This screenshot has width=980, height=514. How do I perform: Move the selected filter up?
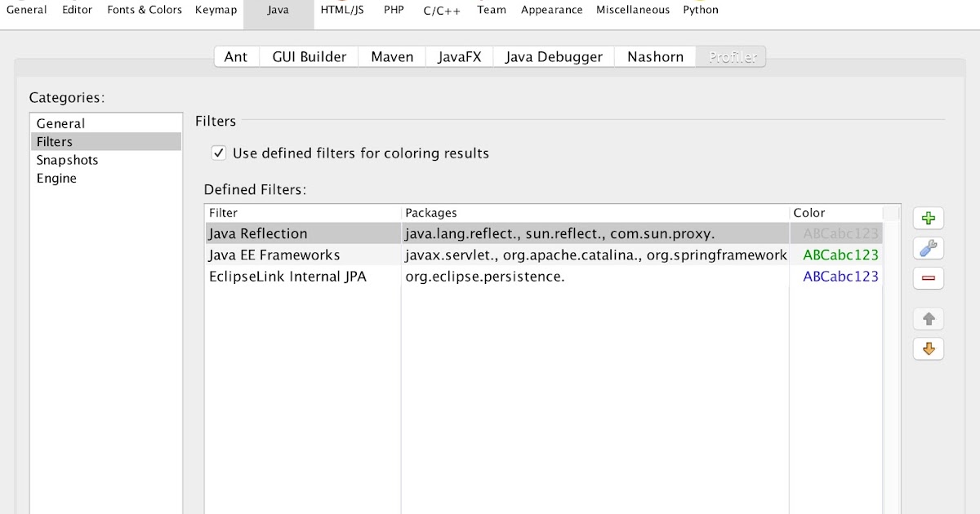[x=928, y=318]
